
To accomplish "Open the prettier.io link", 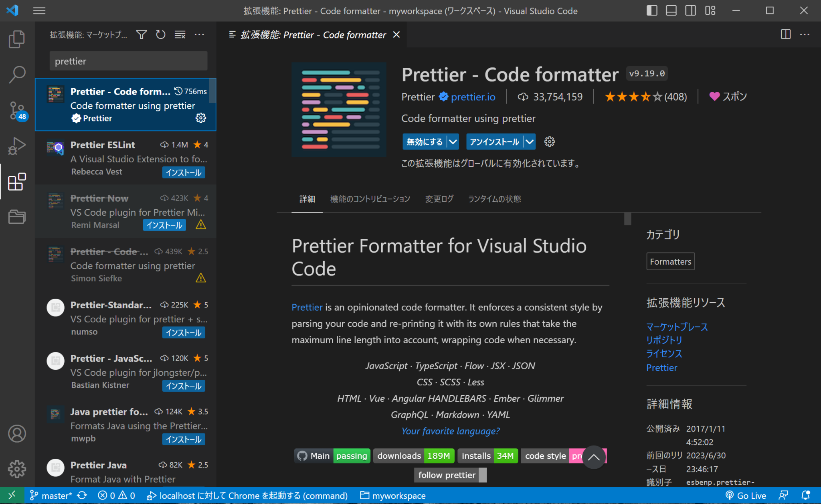I will tap(473, 96).
